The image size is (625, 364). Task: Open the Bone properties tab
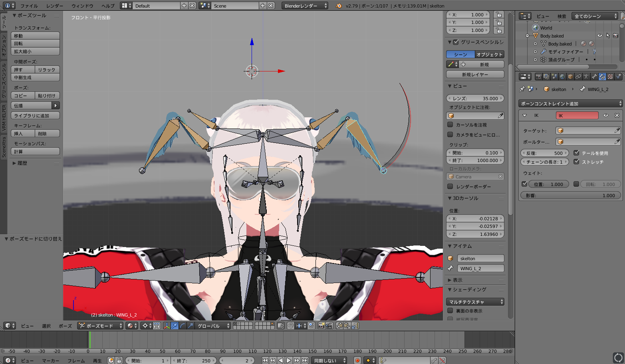pyautogui.click(x=594, y=77)
